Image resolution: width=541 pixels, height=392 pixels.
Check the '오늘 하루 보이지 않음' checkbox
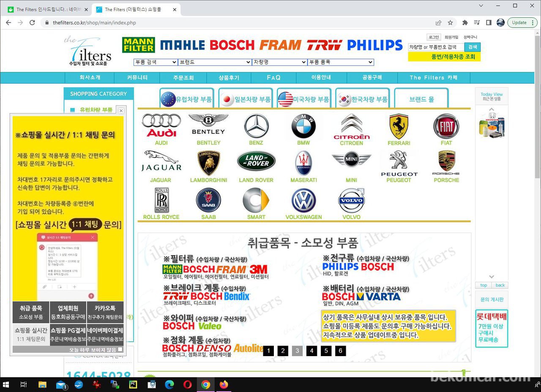click(120, 350)
